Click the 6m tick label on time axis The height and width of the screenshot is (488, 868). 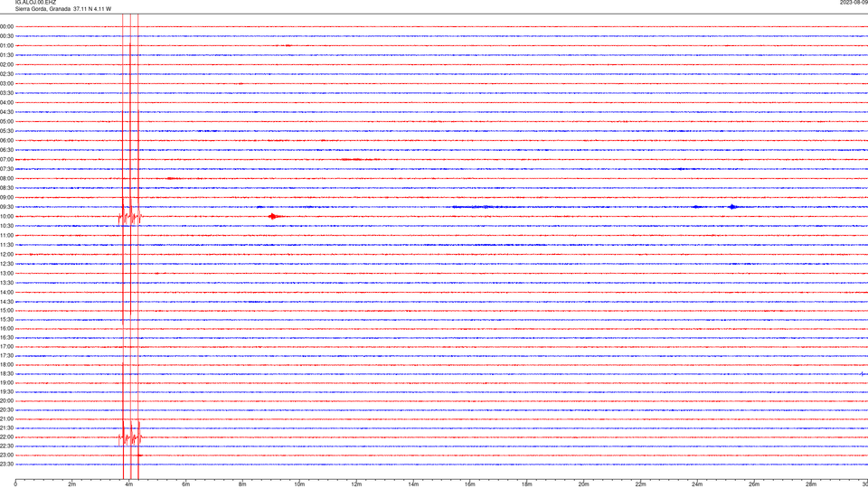click(x=185, y=484)
